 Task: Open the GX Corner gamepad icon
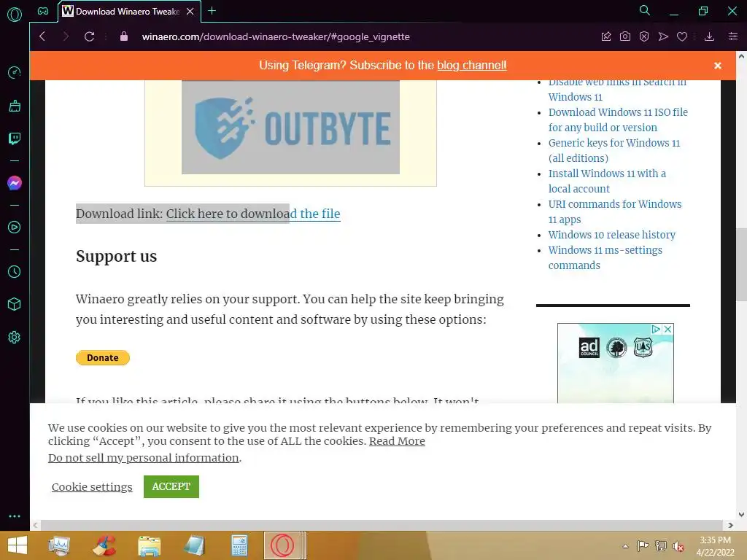pos(43,11)
